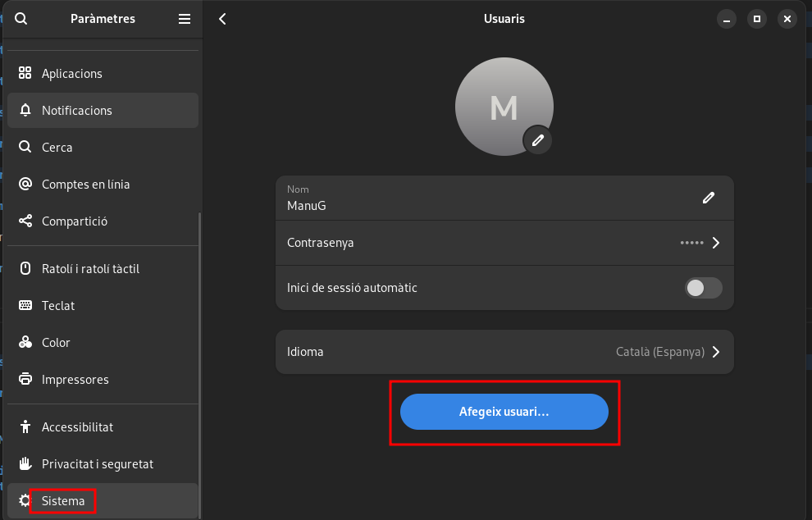Screen dimensions: 812x520
Task: Click the Sistema gear icon
Action: [x=25, y=501]
